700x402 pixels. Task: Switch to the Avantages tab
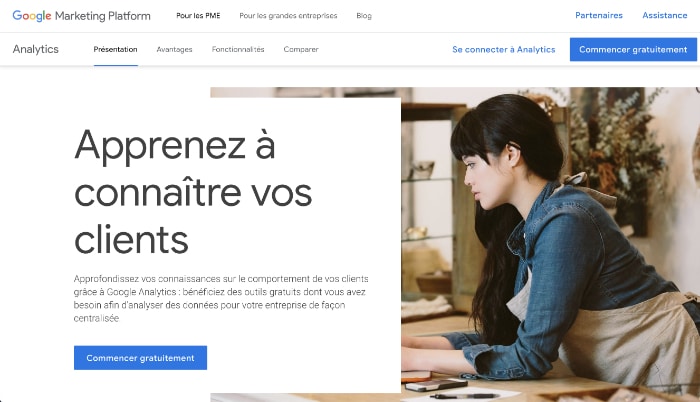(174, 49)
